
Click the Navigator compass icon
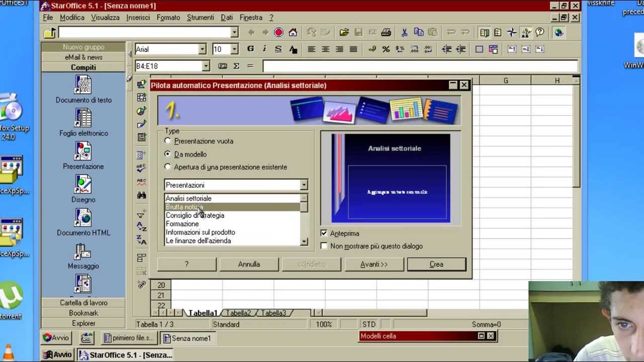click(x=512, y=33)
